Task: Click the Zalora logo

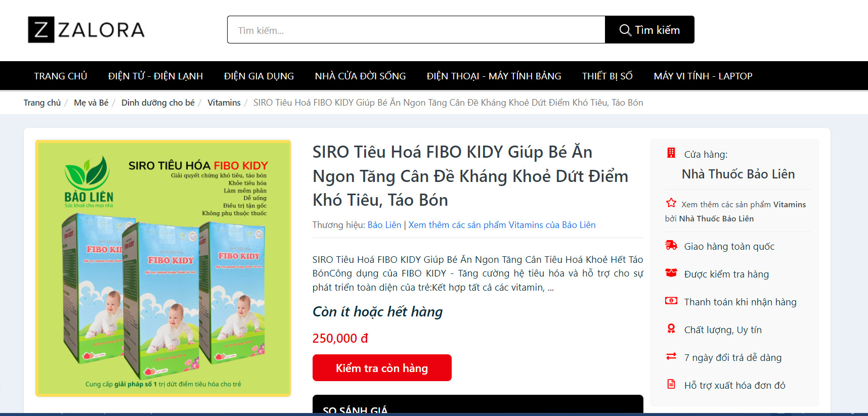Action: tap(86, 29)
